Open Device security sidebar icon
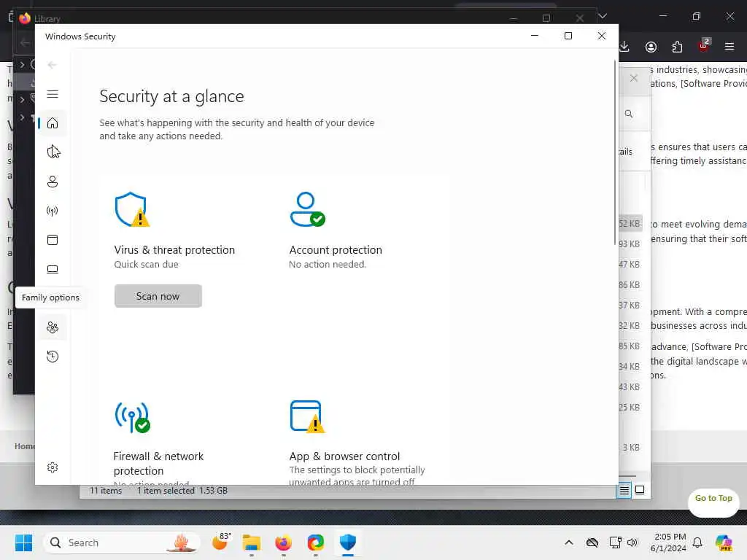747x560 pixels. [x=53, y=270]
